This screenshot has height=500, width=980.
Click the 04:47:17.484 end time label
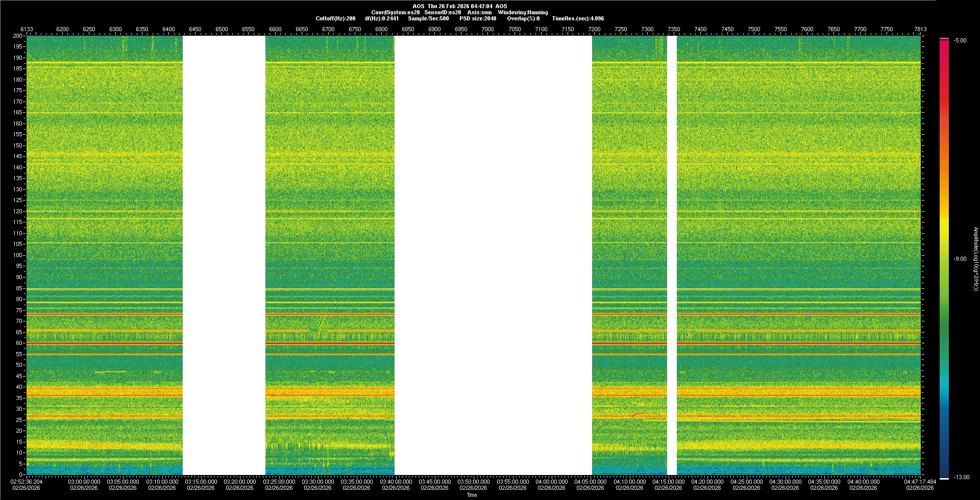coord(920,482)
